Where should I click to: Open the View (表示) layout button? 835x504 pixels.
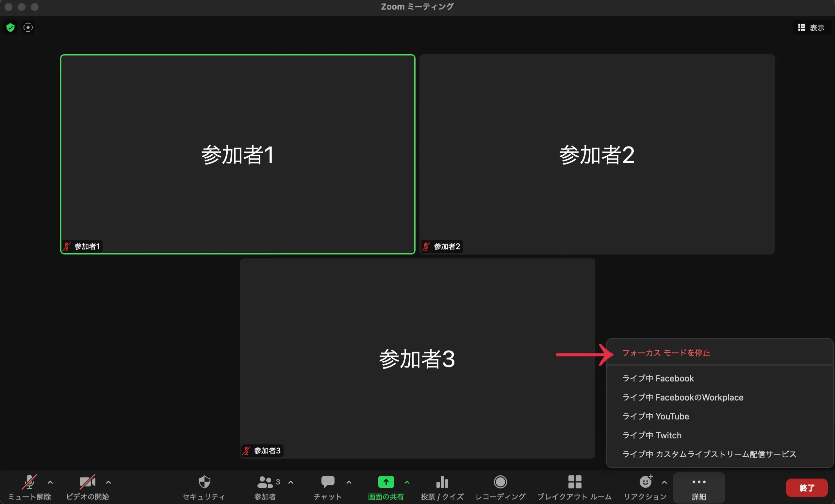[811, 28]
